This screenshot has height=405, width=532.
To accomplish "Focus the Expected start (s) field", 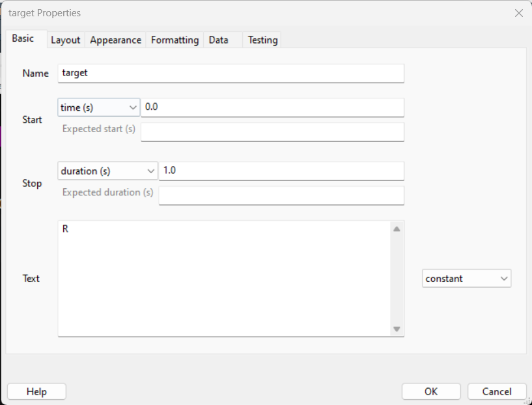I will (x=272, y=132).
